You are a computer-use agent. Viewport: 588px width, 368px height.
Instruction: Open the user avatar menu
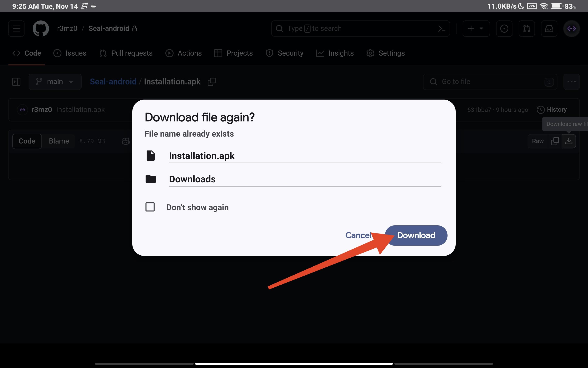tap(571, 28)
